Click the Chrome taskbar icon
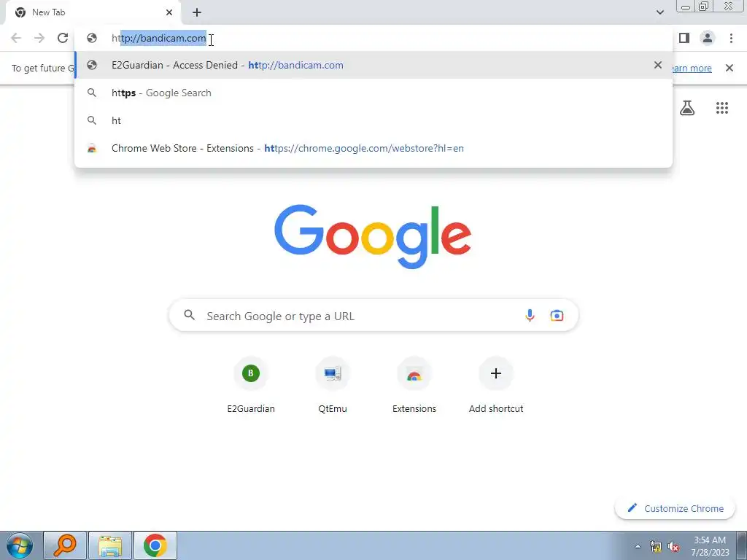The image size is (747, 560). pos(155,545)
